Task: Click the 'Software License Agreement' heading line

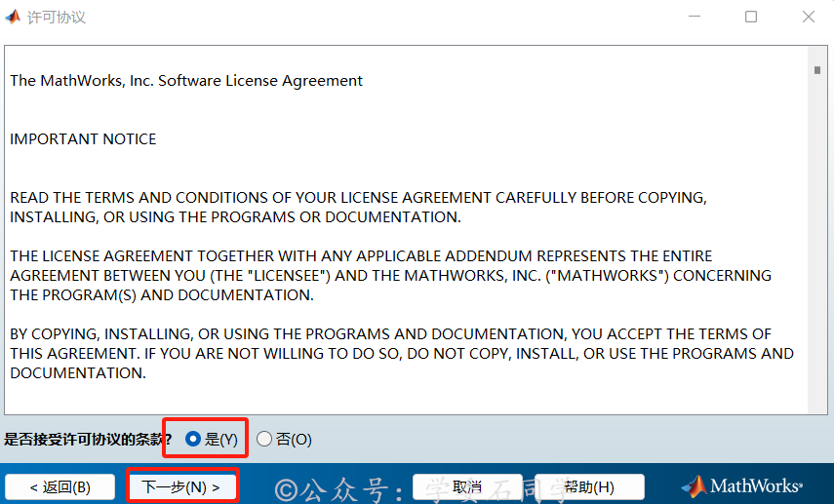Action: [186, 81]
